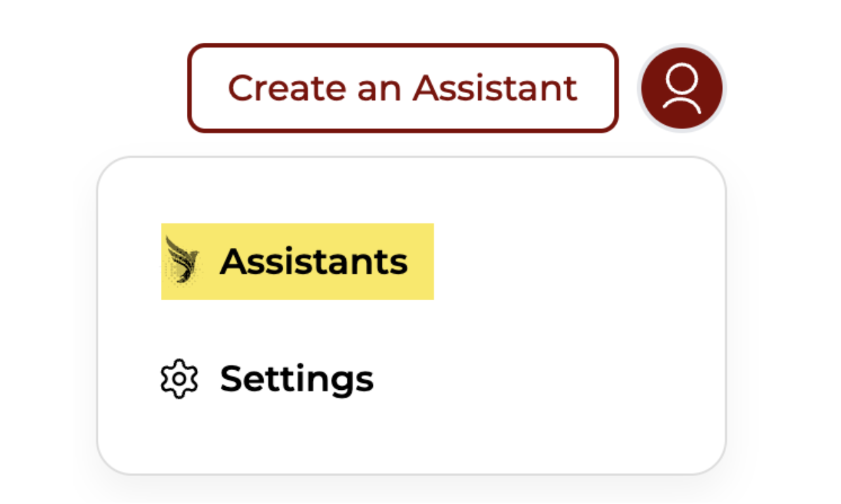Click the hummingbird logo in the menu
The width and height of the screenshot is (841, 504).
point(182,260)
